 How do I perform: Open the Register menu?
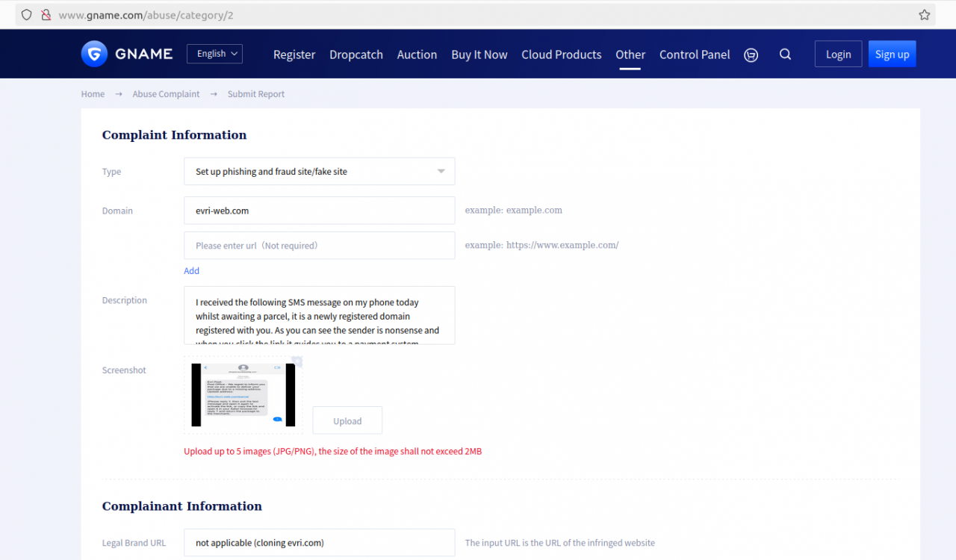(x=294, y=55)
